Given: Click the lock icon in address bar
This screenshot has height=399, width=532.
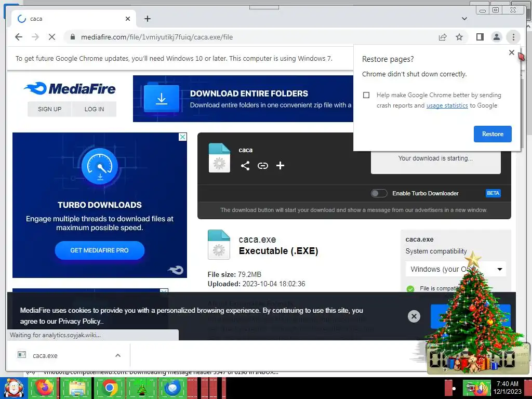Looking at the screenshot, I should tap(73, 37).
